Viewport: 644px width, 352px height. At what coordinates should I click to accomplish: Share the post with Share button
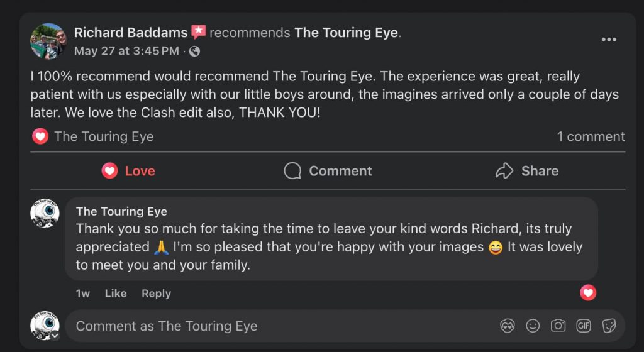click(x=527, y=171)
